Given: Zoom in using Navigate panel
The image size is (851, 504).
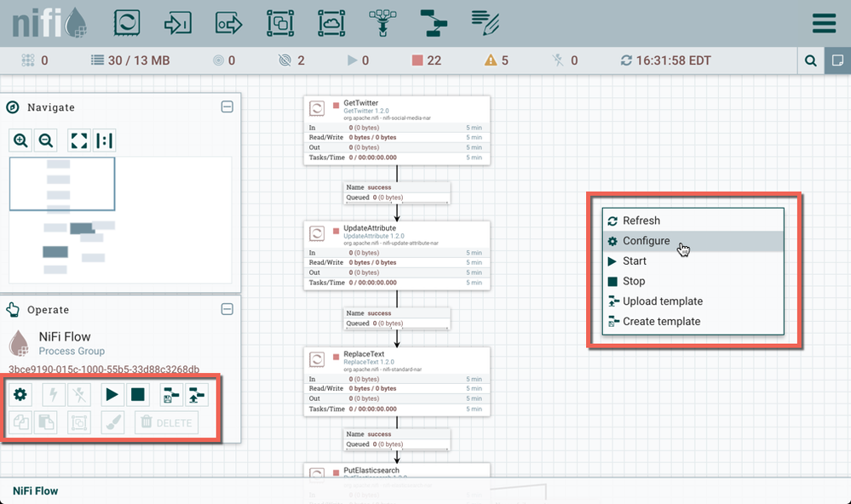Looking at the screenshot, I should coord(20,140).
